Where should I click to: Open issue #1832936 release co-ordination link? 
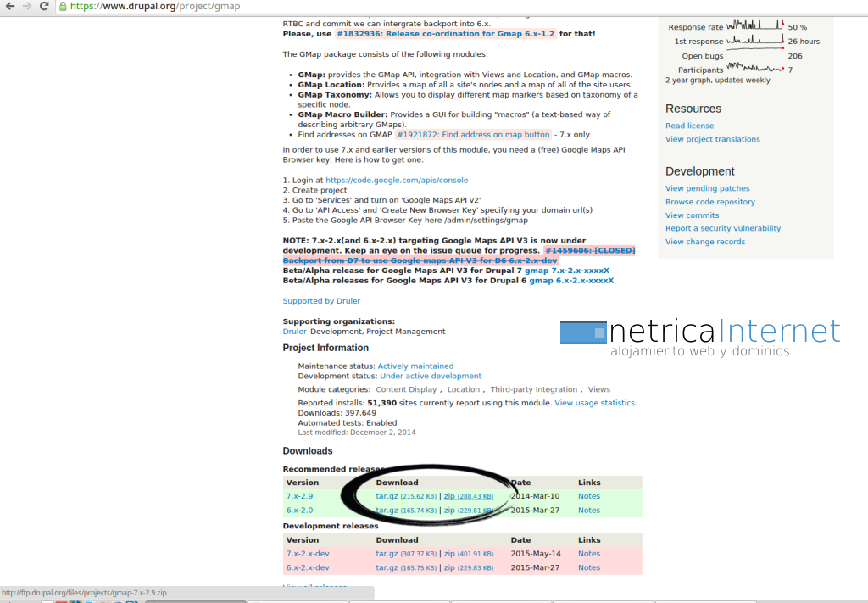(445, 34)
